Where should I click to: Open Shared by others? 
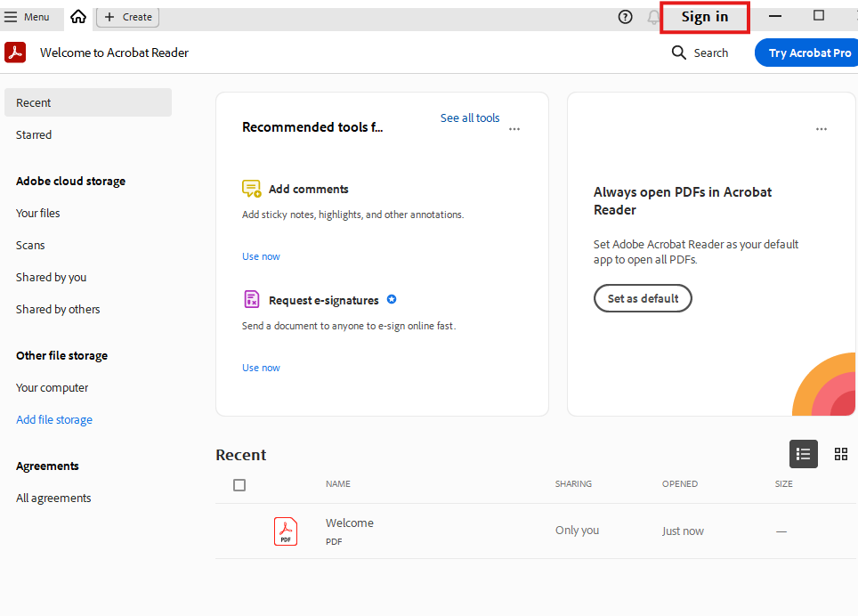pos(58,309)
